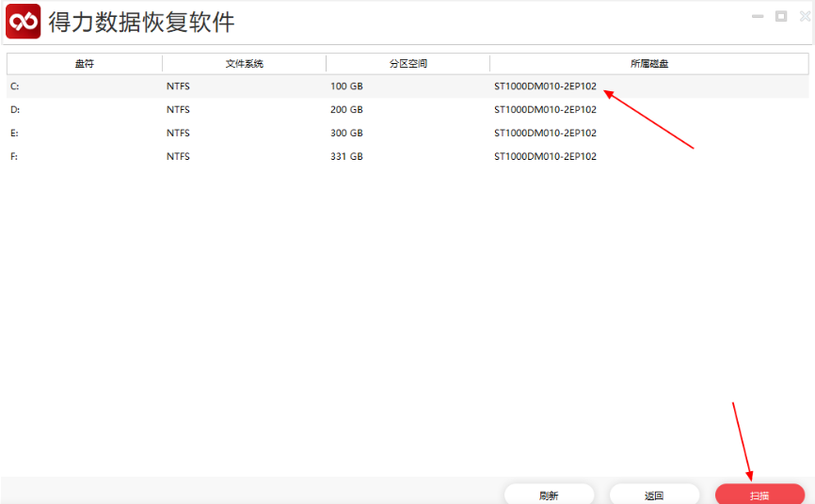Click the 所属磁盘 column header
The height and width of the screenshot is (504, 815).
click(x=649, y=64)
